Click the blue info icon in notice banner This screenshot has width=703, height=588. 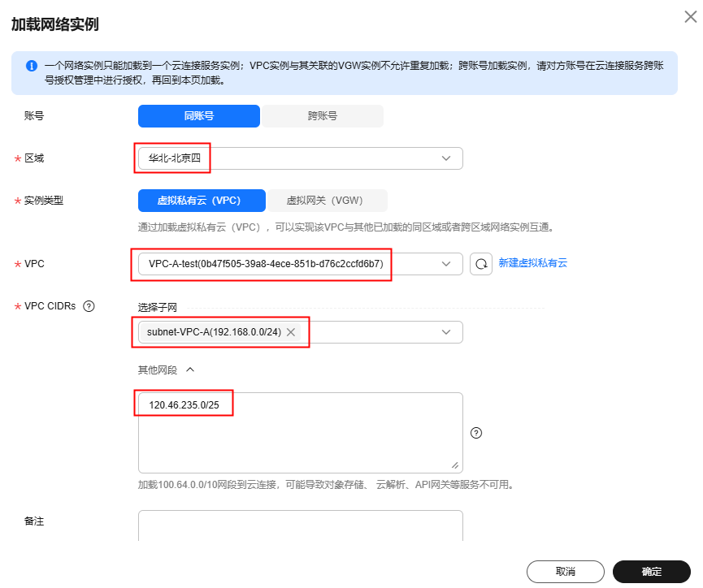pyautogui.click(x=32, y=66)
